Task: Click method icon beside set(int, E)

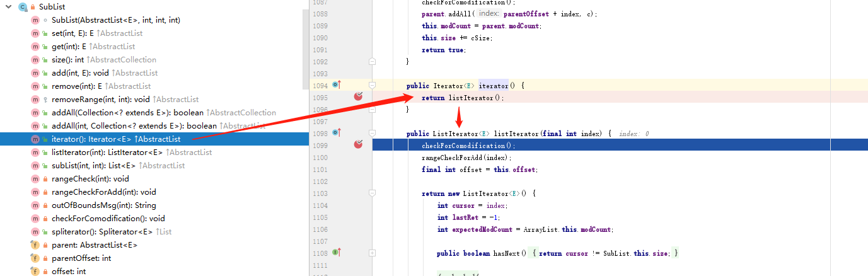Action: (x=35, y=33)
